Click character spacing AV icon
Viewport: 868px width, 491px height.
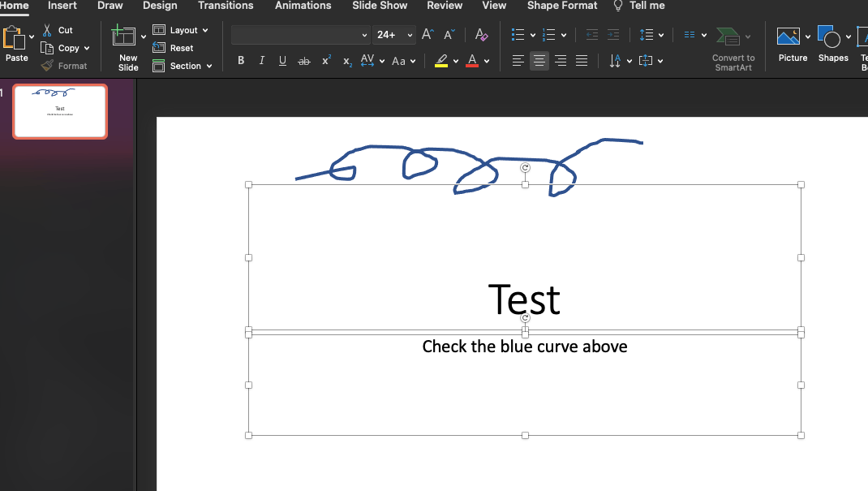pyautogui.click(x=367, y=60)
